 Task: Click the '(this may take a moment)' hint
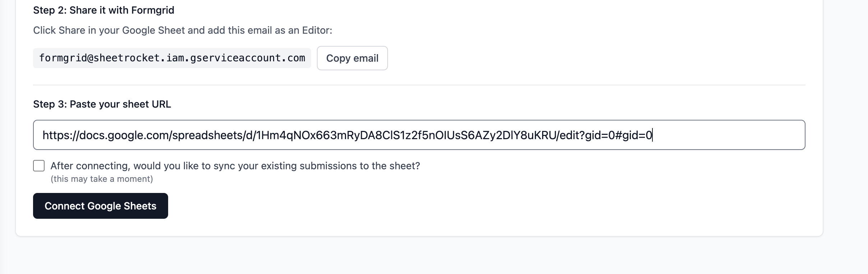102,179
